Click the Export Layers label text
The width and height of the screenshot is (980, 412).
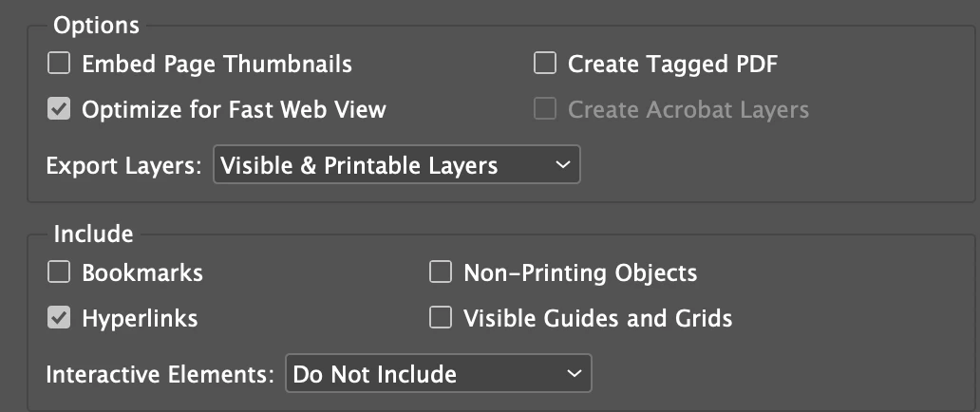[x=124, y=166]
